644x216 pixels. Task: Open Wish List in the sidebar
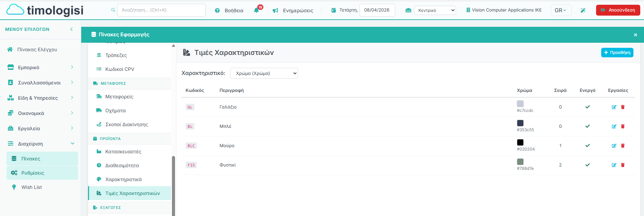(x=42, y=187)
